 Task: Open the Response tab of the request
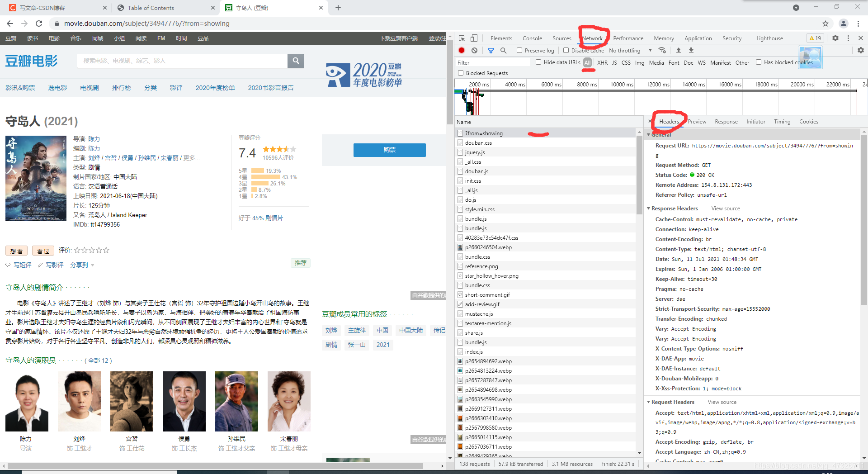click(726, 122)
